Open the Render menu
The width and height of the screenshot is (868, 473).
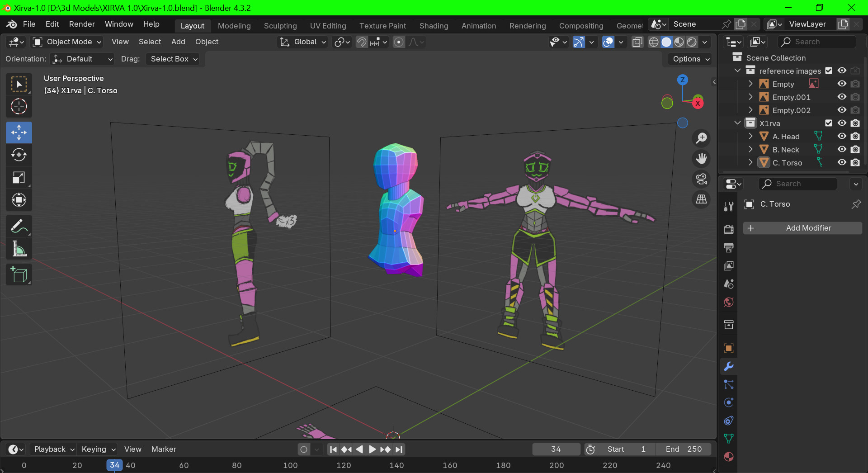click(x=82, y=24)
